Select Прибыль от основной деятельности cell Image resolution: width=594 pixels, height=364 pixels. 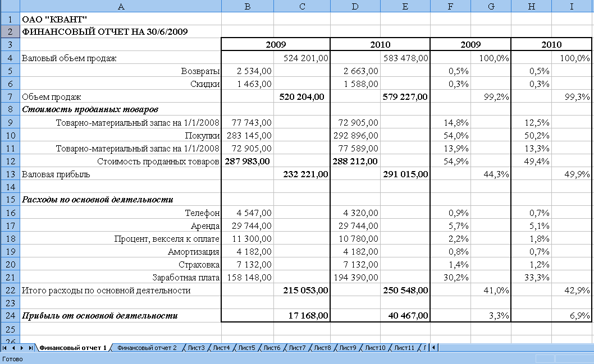(121, 316)
